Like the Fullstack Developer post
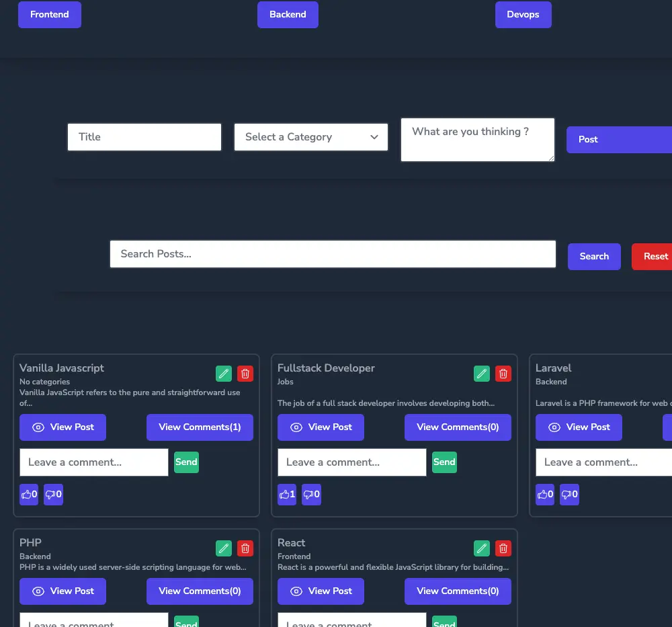The width and height of the screenshot is (672, 627). tap(287, 495)
